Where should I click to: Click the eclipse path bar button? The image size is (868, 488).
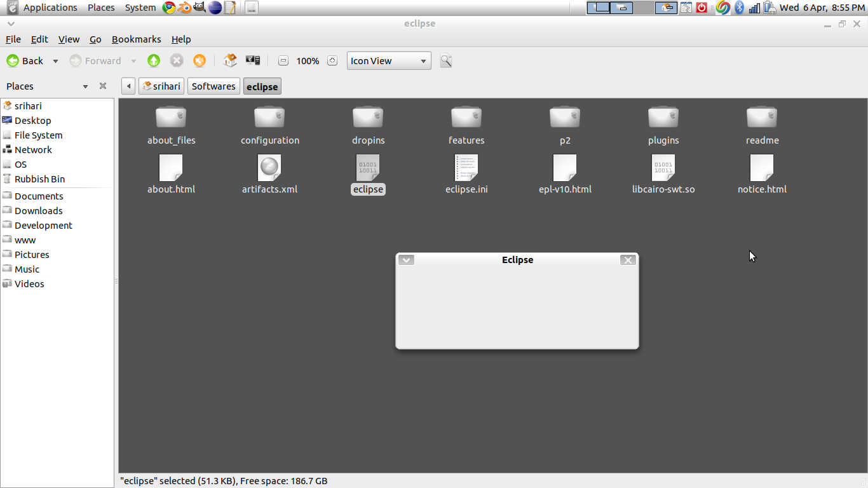pyautogui.click(x=262, y=86)
